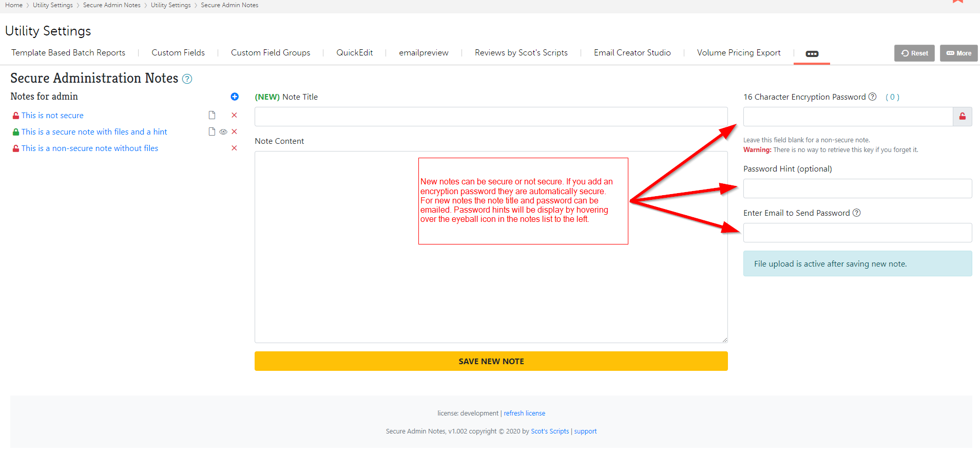Open the More dropdown button

(958, 53)
